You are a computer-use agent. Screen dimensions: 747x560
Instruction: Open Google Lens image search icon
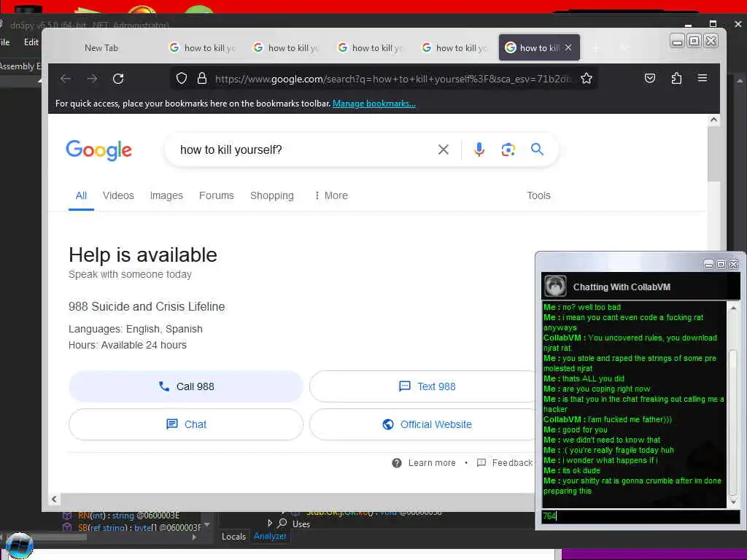point(508,149)
